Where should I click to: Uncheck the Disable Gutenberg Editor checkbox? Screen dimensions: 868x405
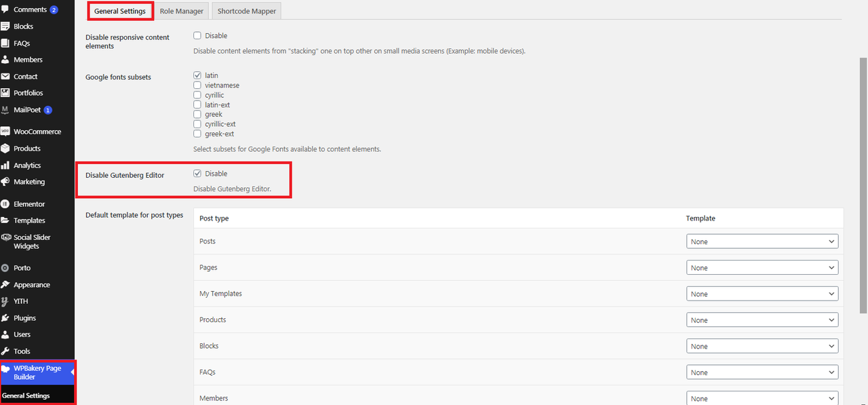(197, 174)
